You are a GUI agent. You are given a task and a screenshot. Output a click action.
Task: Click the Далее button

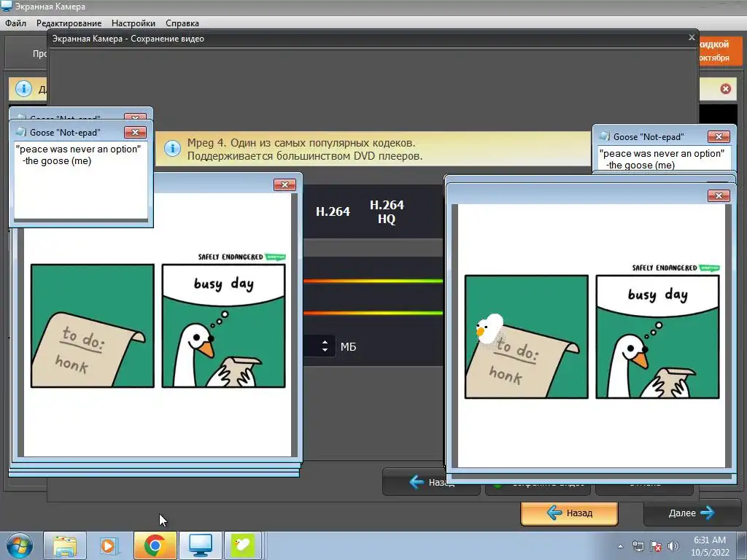[692, 513]
